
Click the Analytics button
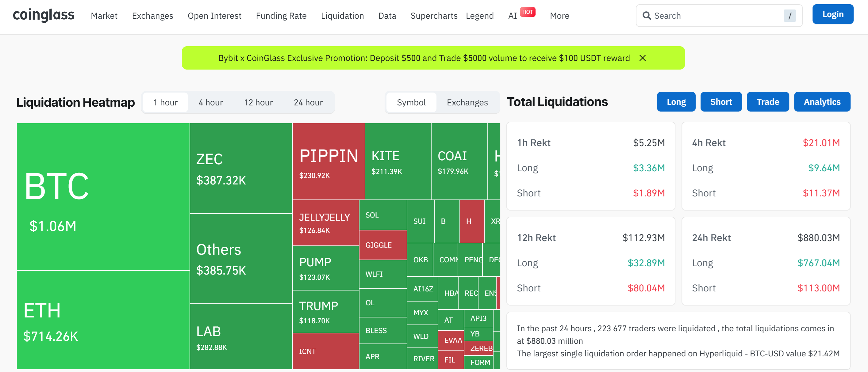822,102
